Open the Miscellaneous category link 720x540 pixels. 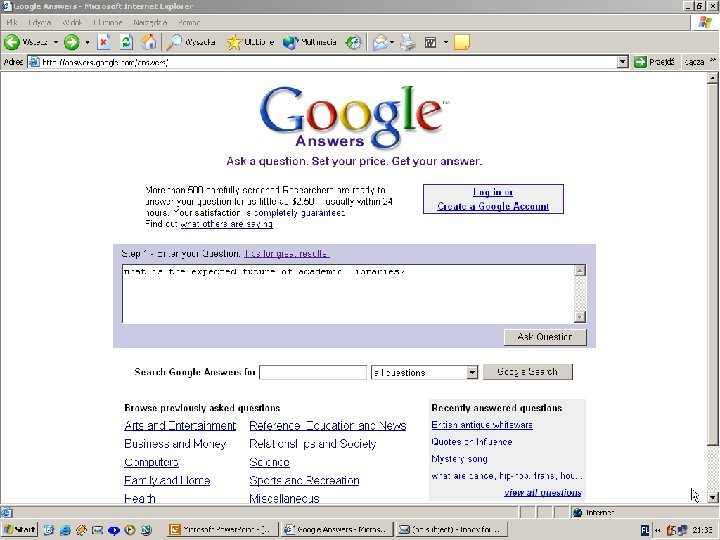coord(284,499)
